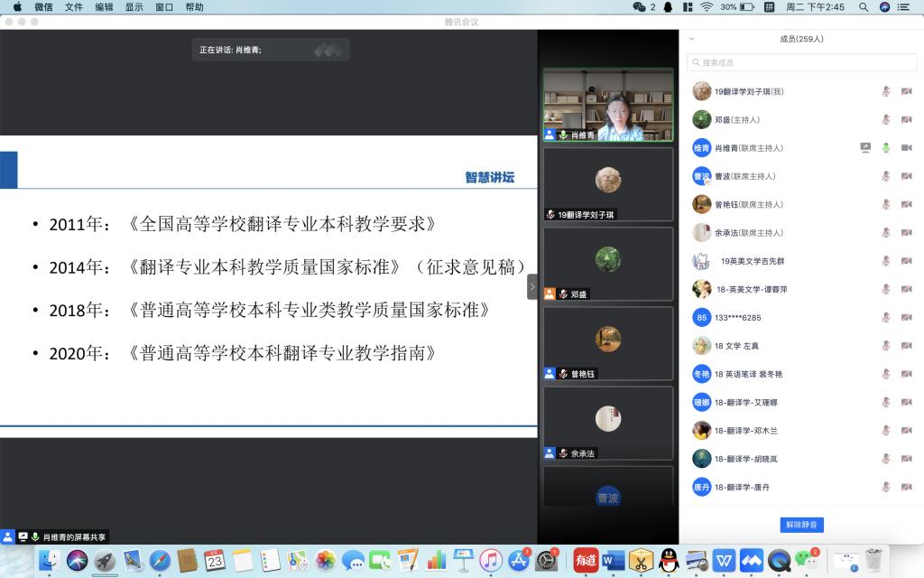Click the 搜索成员 search field

coord(801,62)
